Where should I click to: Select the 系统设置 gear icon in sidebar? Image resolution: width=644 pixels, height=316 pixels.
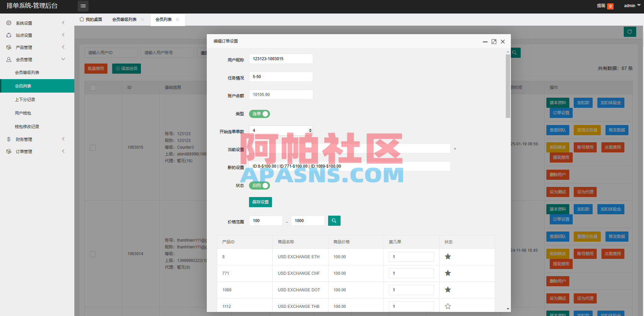coord(9,23)
